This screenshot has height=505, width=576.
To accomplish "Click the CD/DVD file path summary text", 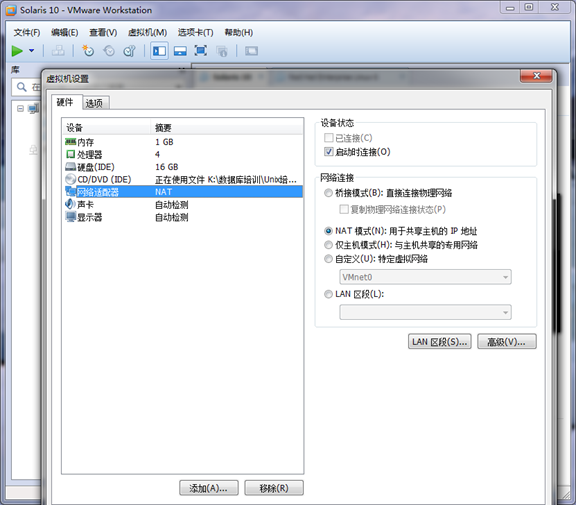I will [x=226, y=180].
